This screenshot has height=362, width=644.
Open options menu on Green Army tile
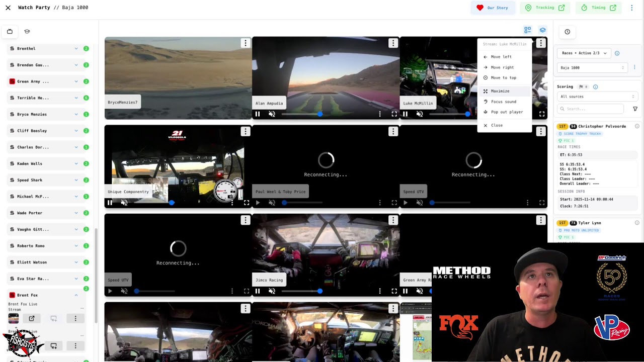click(540, 220)
